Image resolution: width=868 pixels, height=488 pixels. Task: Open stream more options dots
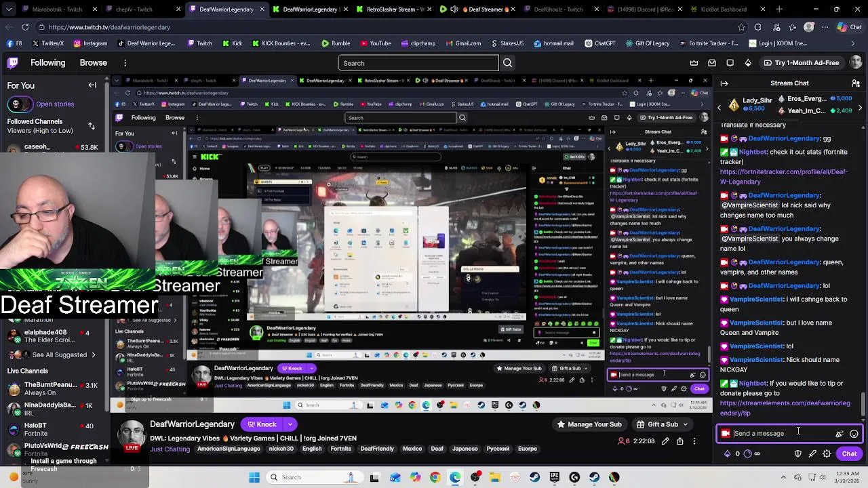(x=694, y=441)
